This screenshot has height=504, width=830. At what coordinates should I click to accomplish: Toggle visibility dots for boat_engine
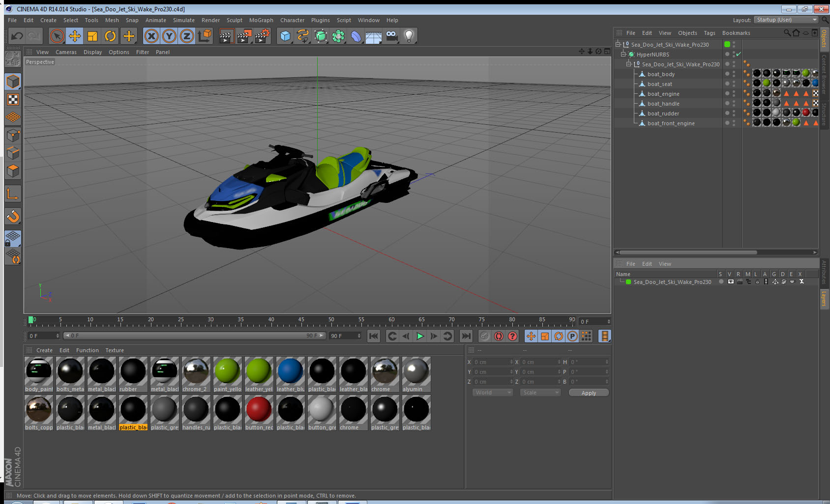(734, 94)
